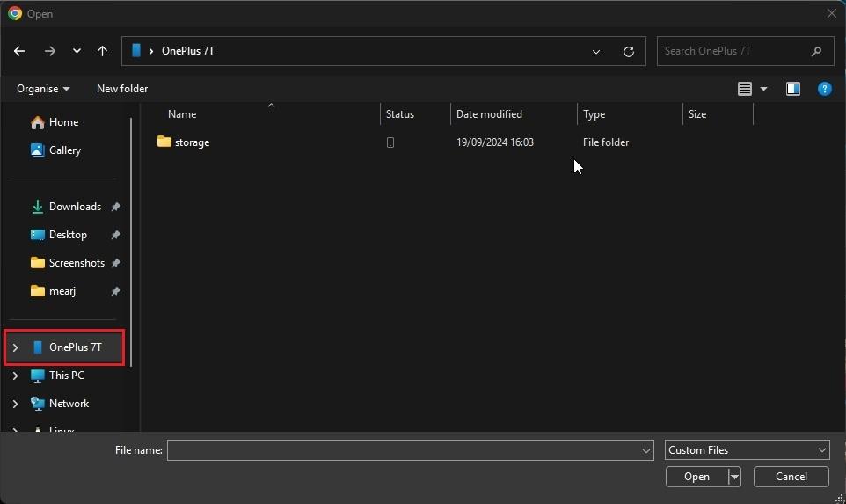Go back using the left arrow
Viewport: 846px width, 504px height.
pyautogui.click(x=19, y=51)
